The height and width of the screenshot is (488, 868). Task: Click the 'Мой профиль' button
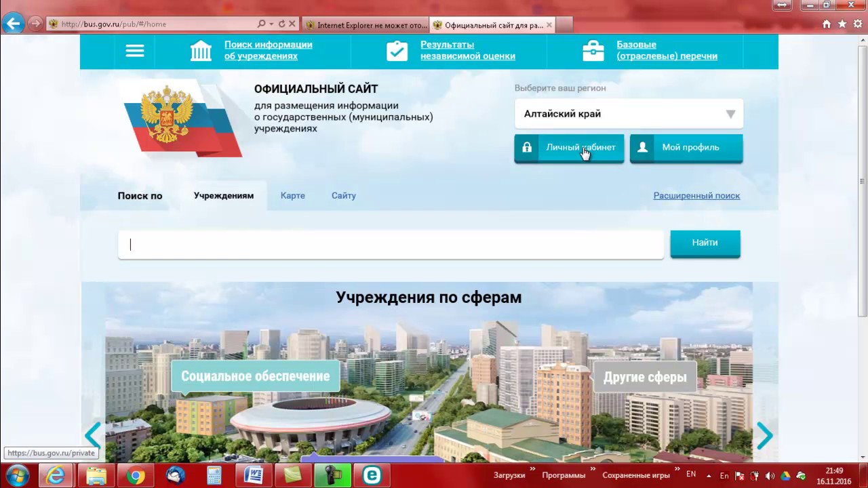pos(686,148)
